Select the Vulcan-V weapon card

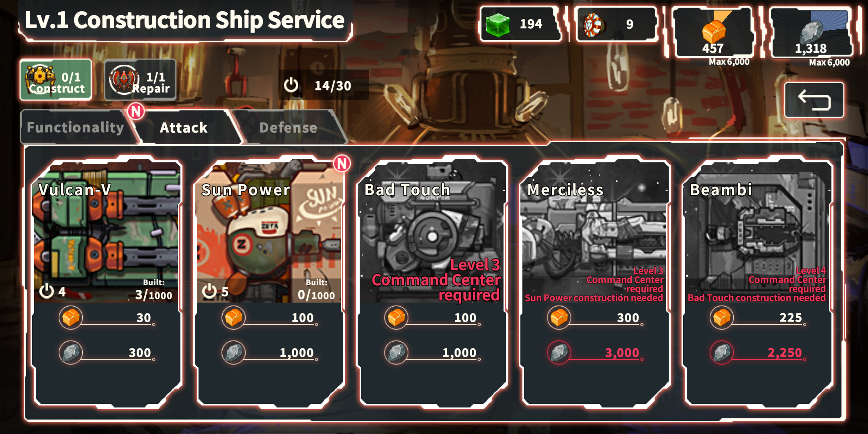[x=107, y=283]
